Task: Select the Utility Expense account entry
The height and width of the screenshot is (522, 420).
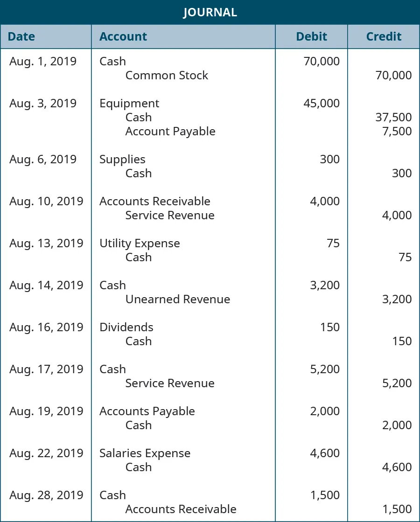Action: 140,244
